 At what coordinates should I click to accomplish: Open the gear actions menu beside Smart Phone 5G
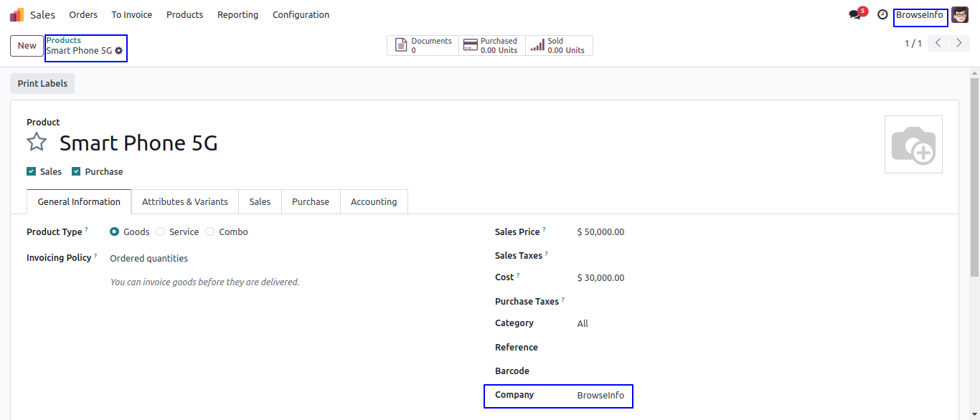click(119, 51)
